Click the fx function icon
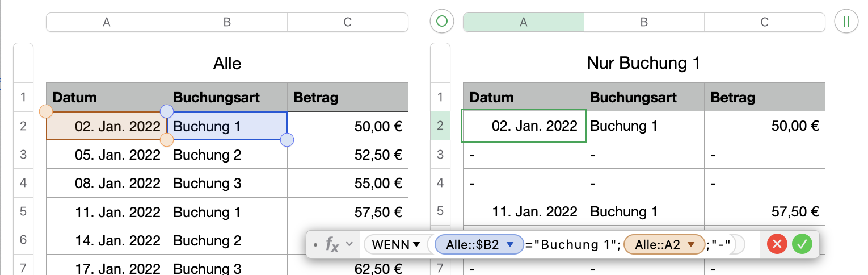This screenshot has height=275, width=868. click(332, 244)
